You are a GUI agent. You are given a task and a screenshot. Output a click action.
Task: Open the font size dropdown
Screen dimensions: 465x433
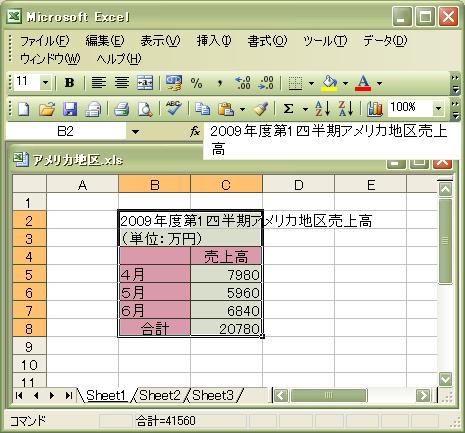(45, 83)
